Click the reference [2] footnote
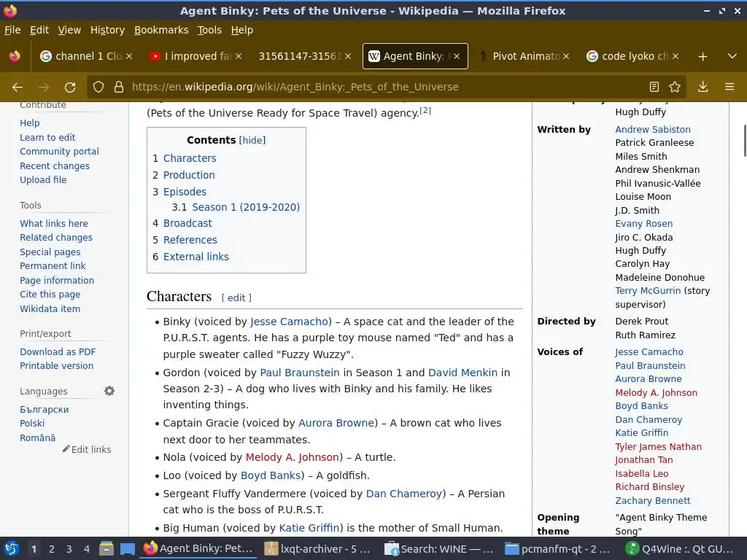747x560 pixels. point(425,111)
